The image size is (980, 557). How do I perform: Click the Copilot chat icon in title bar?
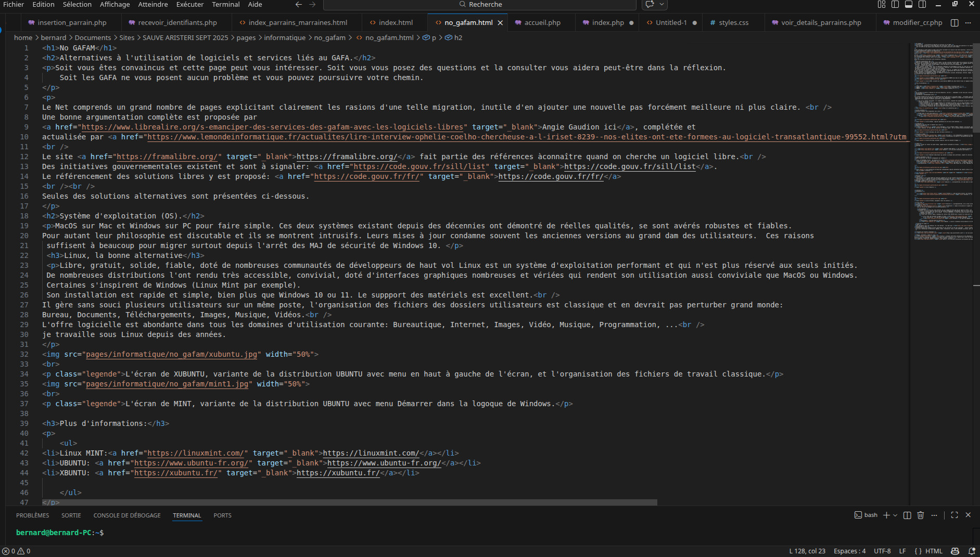pos(650,4)
